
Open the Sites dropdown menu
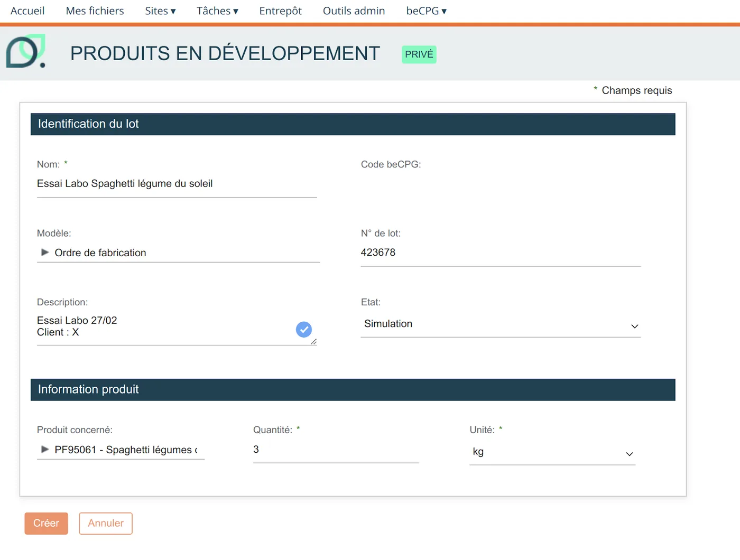pyautogui.click(x=161, y=11)
